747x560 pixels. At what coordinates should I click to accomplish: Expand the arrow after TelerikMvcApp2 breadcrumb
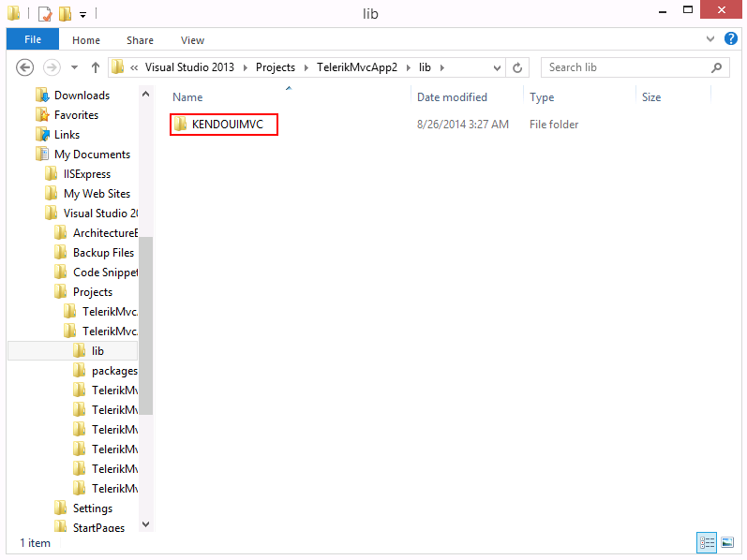(409, 67)
